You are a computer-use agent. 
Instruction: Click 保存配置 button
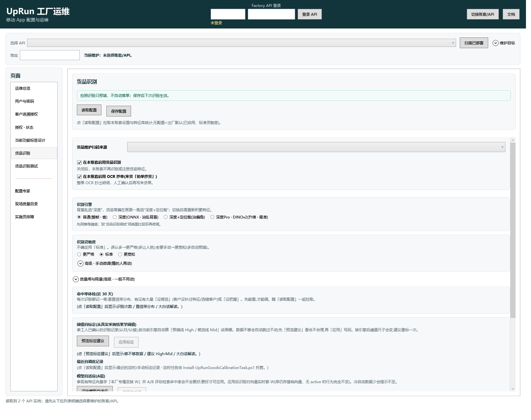[x=119, y=111]
